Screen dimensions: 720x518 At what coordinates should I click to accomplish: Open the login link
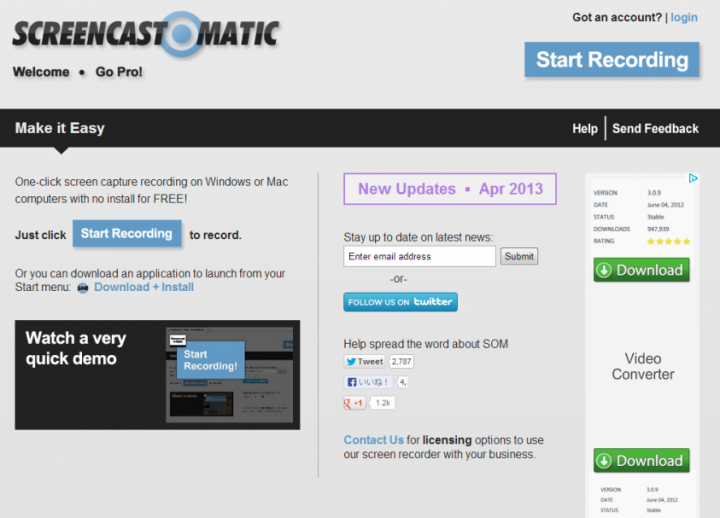coord(684,17)
